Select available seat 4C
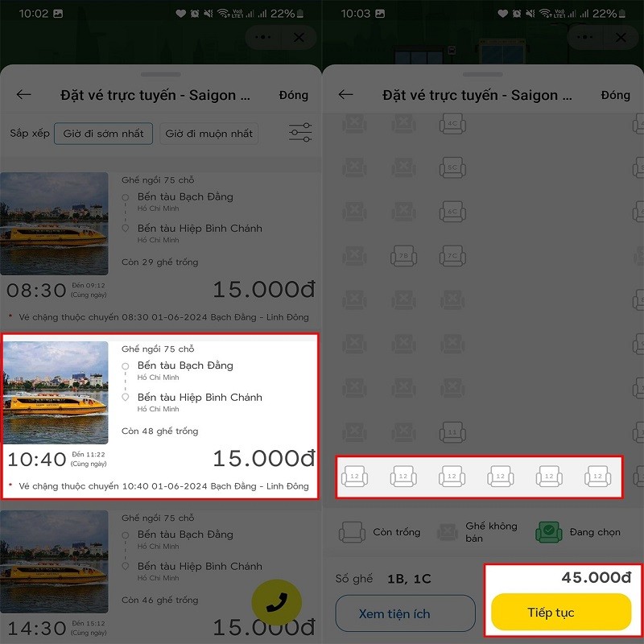Screen dimensions: 644x644 coord(452,123)
